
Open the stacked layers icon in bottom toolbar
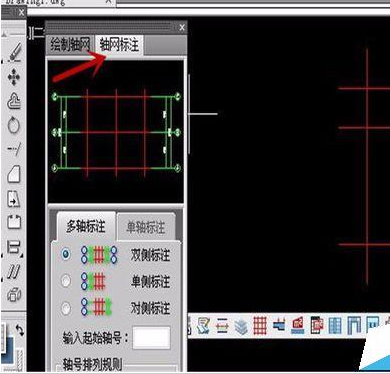(241, 326)
